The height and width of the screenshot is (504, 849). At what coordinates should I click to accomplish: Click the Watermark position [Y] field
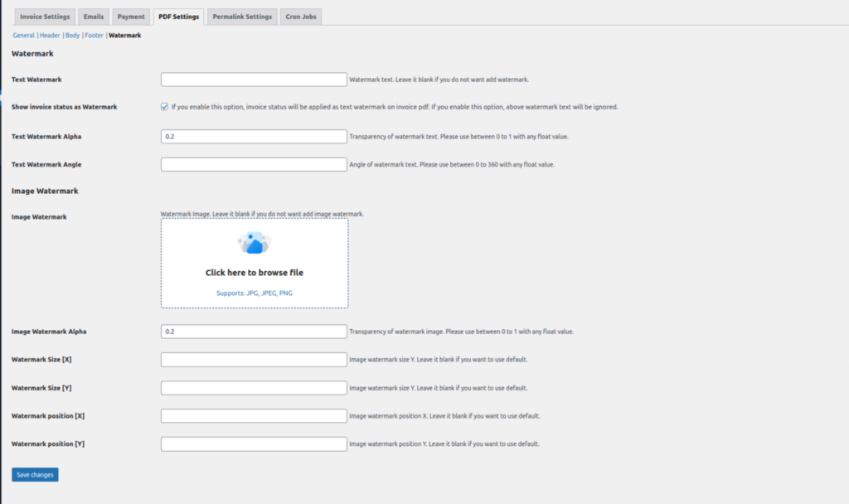click(255, 443)
